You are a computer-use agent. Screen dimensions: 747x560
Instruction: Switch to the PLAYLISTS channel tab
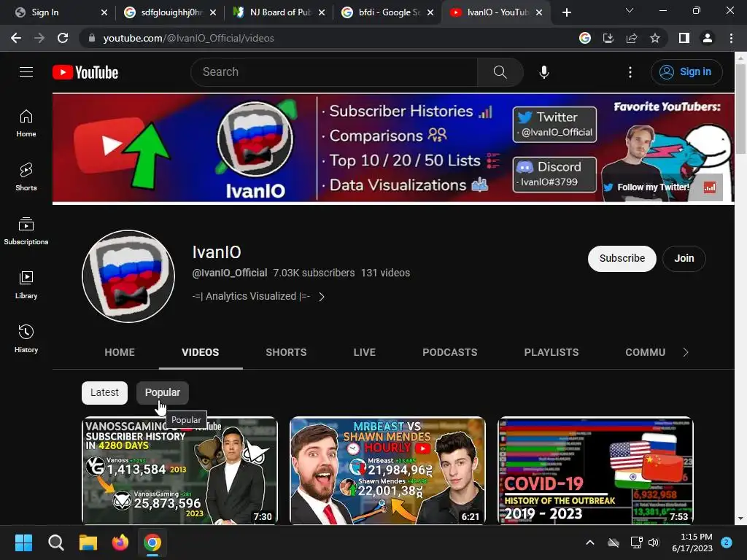(x=551, y=352)
